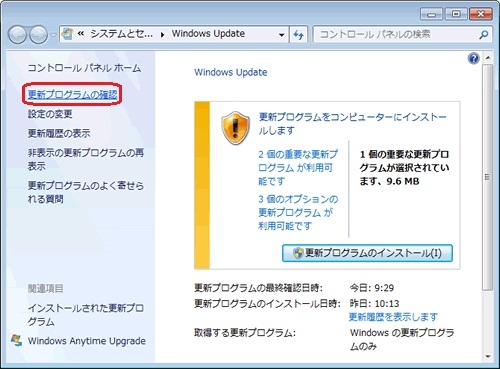
Task: Open Windows Anytime Upgrade link
Action: tap(87, 341)
